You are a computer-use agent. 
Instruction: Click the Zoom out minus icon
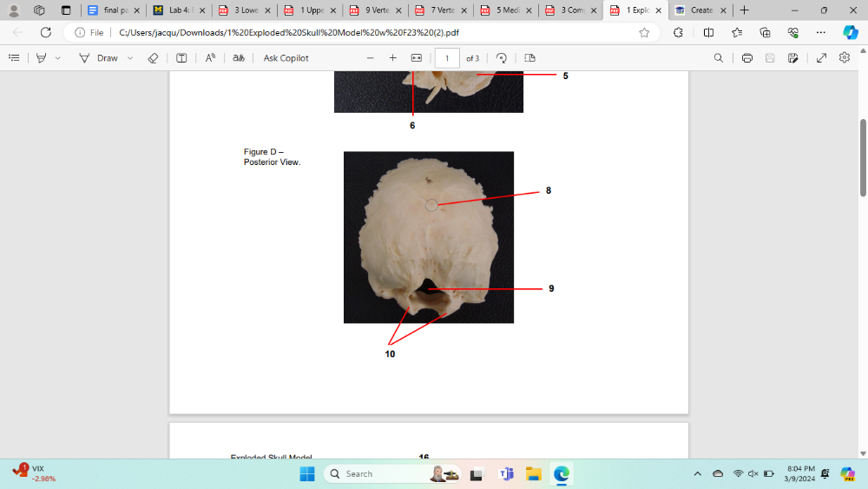click(370, 58)
